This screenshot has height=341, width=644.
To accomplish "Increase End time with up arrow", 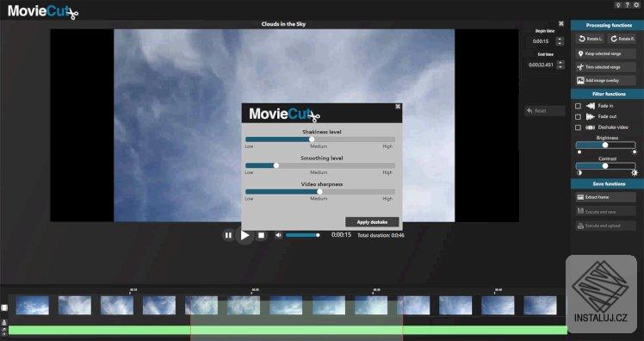I will [560, 63].
